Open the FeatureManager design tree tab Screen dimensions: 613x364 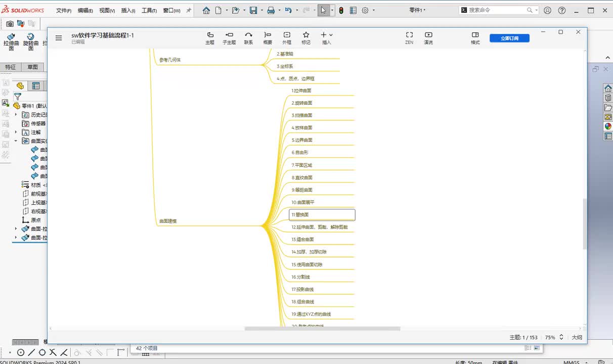coord(20,86)
